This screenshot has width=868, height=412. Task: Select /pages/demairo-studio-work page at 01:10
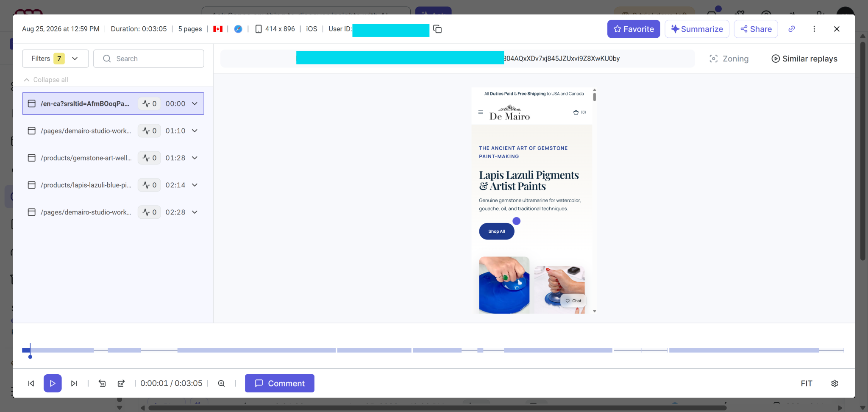(x=113, y=131)
